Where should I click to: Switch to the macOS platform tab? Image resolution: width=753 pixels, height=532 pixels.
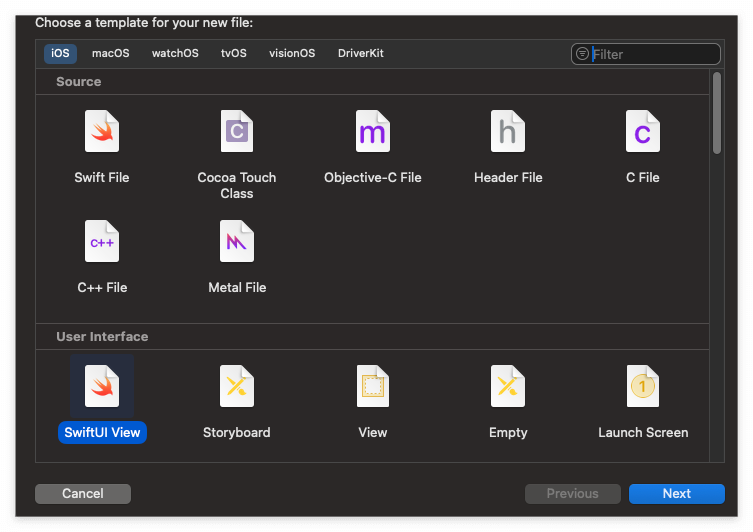tap(110, 53)
